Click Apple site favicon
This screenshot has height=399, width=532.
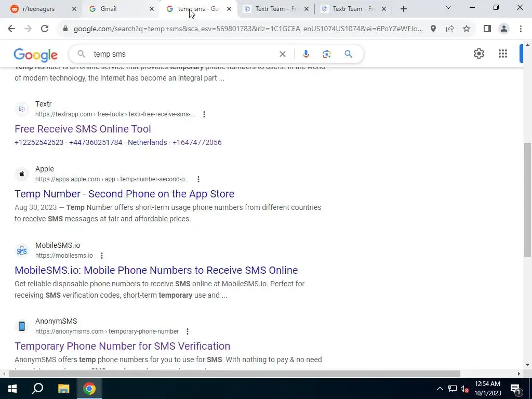point(22,174)
